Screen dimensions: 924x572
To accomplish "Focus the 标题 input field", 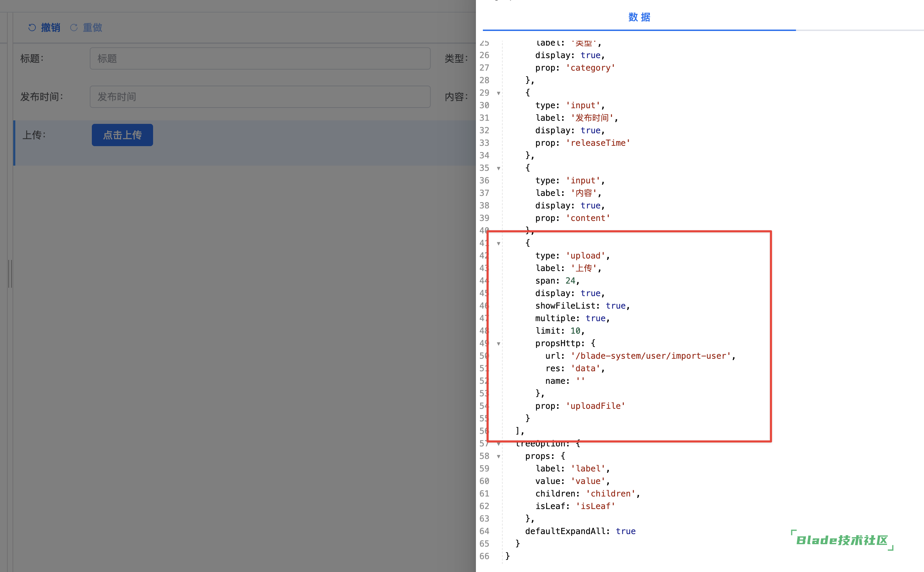I will tap(260, 59).
